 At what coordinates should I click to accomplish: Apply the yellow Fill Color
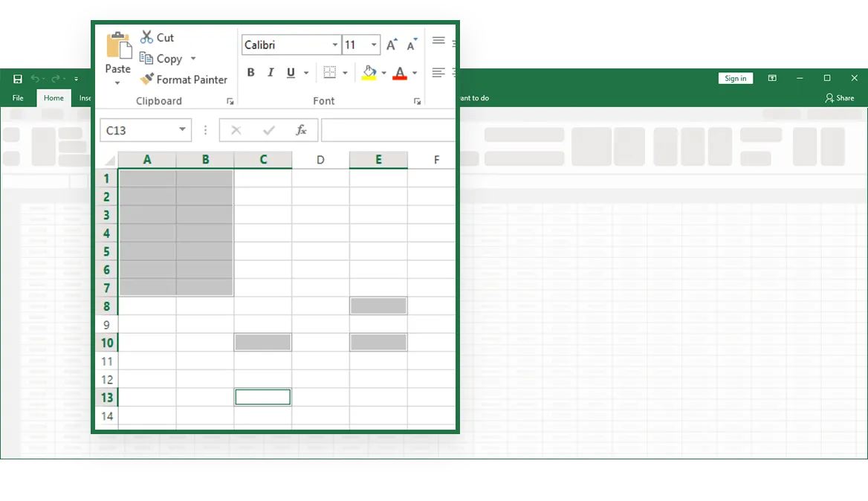click(369, 73)
